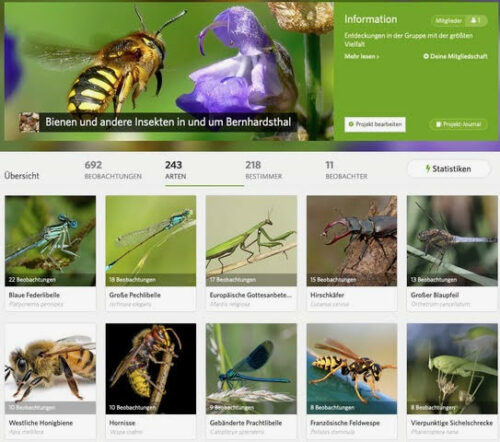Viewport: 500px width, 442px height.
Task: Click the Europäische Gottesanbeterin name link
Action: [251, 295]
